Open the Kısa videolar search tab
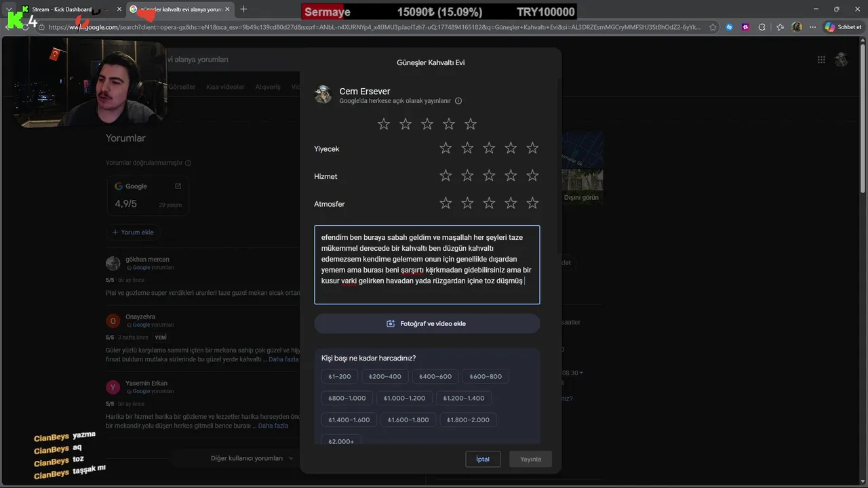The image size is (868, 488). (225, 87)
